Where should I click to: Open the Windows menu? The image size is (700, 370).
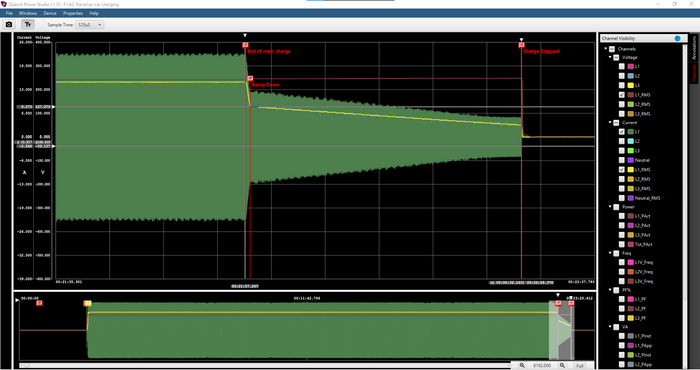pyautogui.click(x=28, y=13)
